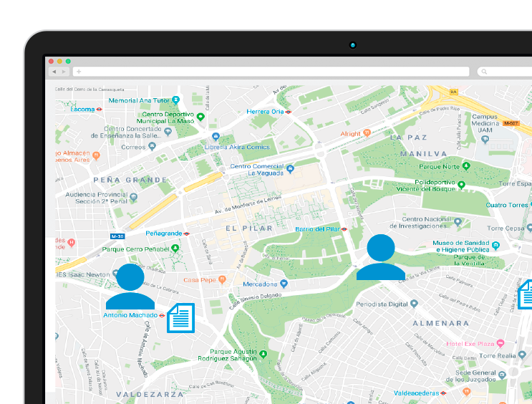
Task: Click the Torre Cepsa label
Action: (x=506, y=228)
